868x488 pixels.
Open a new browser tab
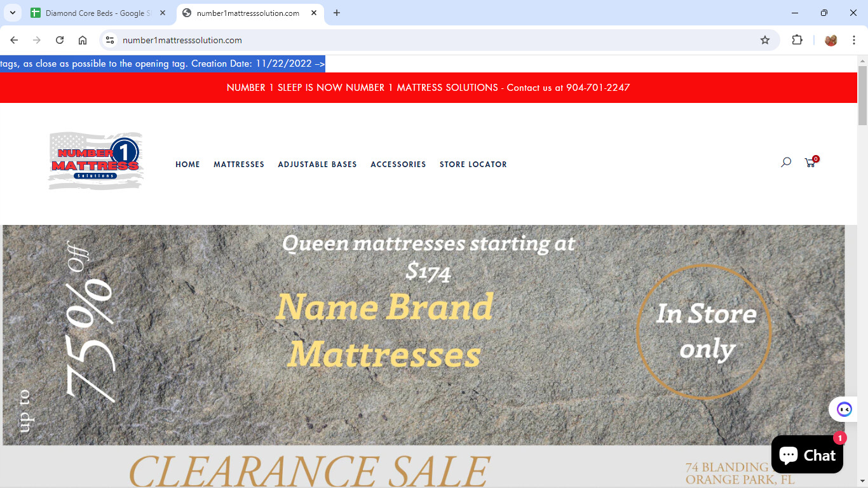pos(337,13)
